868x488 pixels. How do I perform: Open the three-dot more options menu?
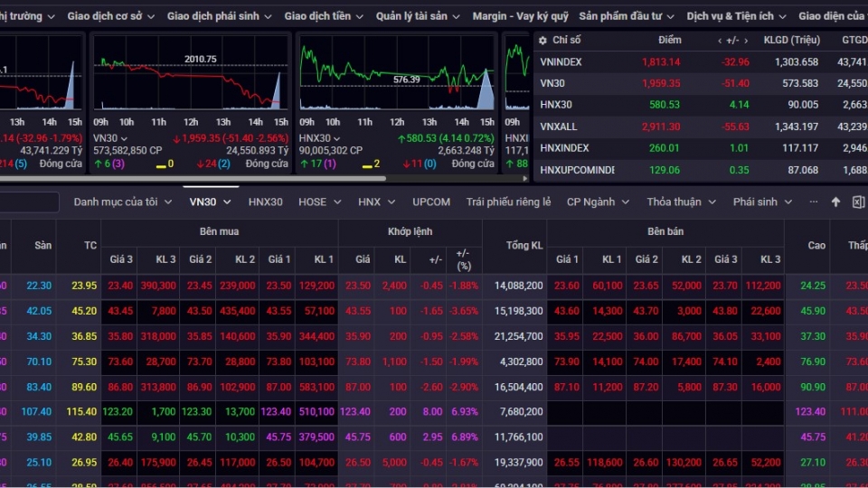[x=813, y=202]
